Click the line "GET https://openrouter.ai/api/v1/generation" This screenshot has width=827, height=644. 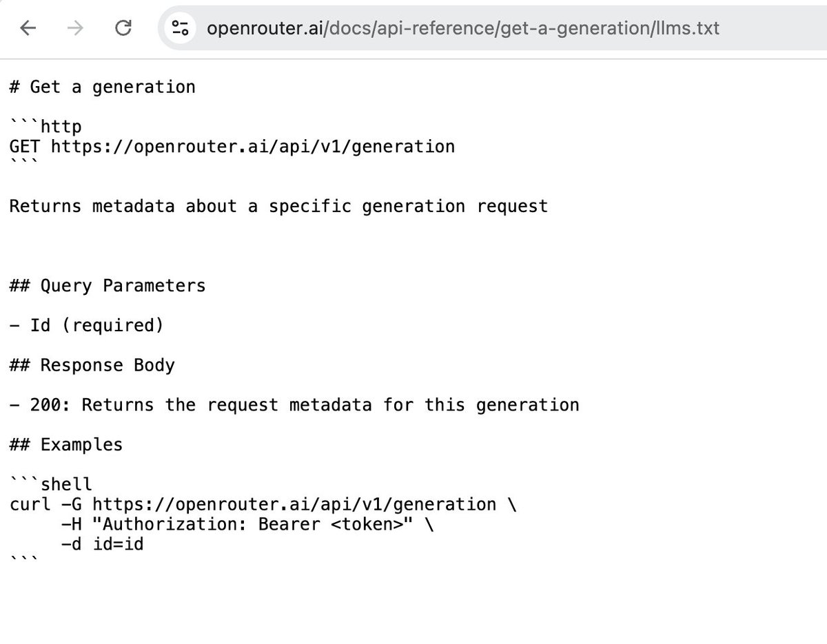pos(232,147)
